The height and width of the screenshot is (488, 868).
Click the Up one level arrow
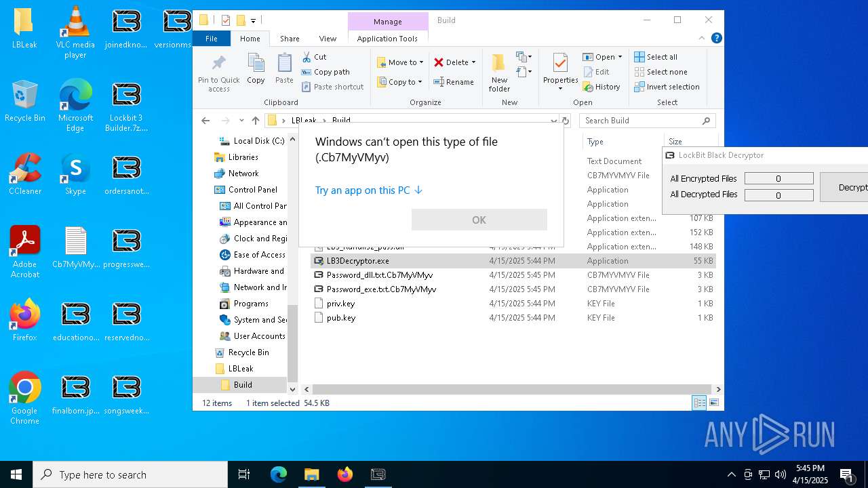coord(255,121)
